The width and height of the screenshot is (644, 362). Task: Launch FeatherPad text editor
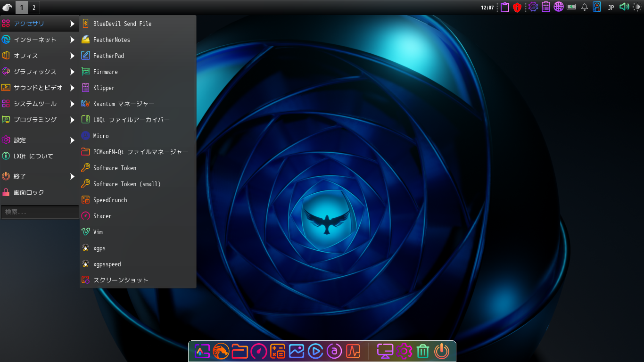[x=138, y=56]
